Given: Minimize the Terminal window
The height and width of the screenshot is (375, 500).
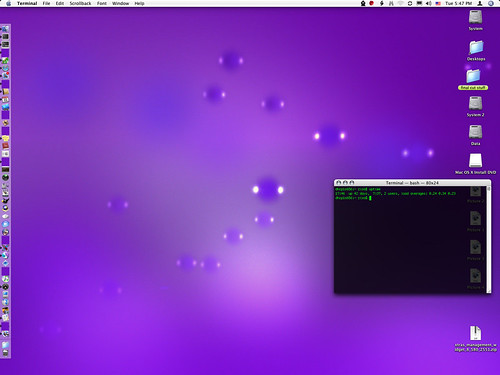Looking at the screenshot, I should (345, 183).
